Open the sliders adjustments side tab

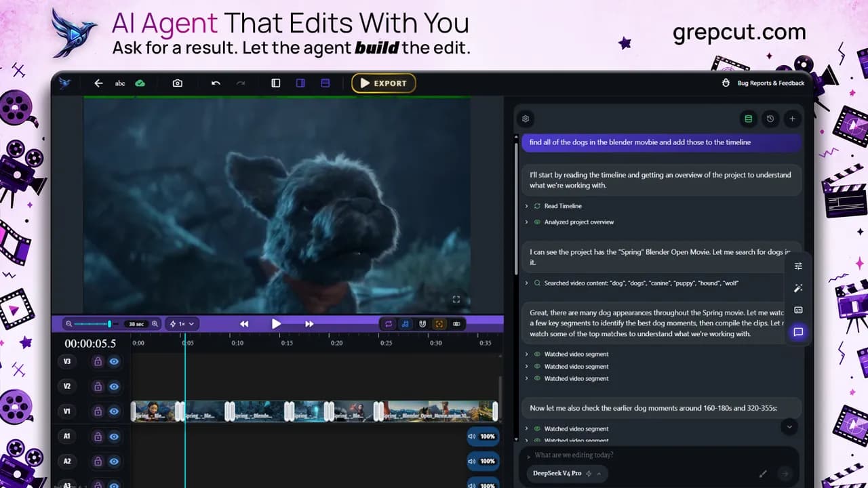tap(798, 266)
